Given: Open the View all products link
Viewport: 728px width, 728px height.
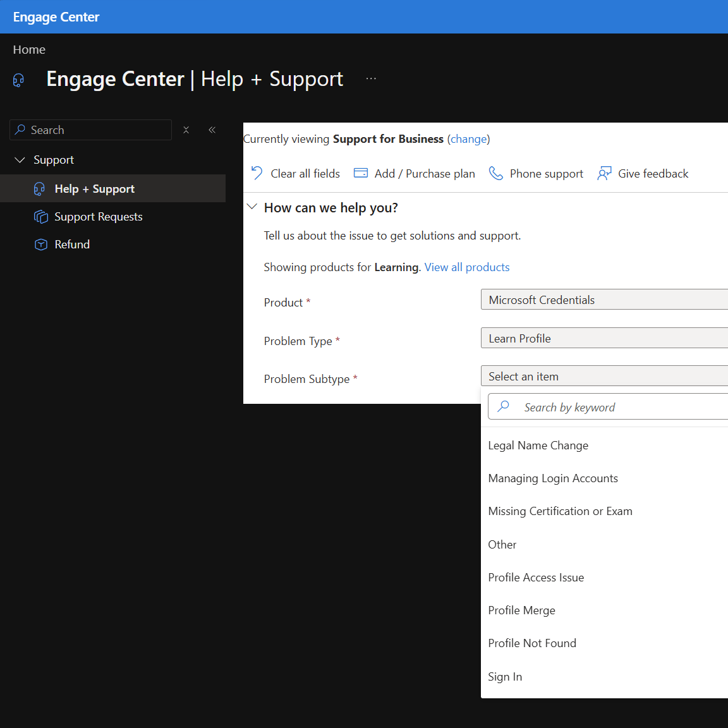Looking at the screenshot, I should (466, 267).
